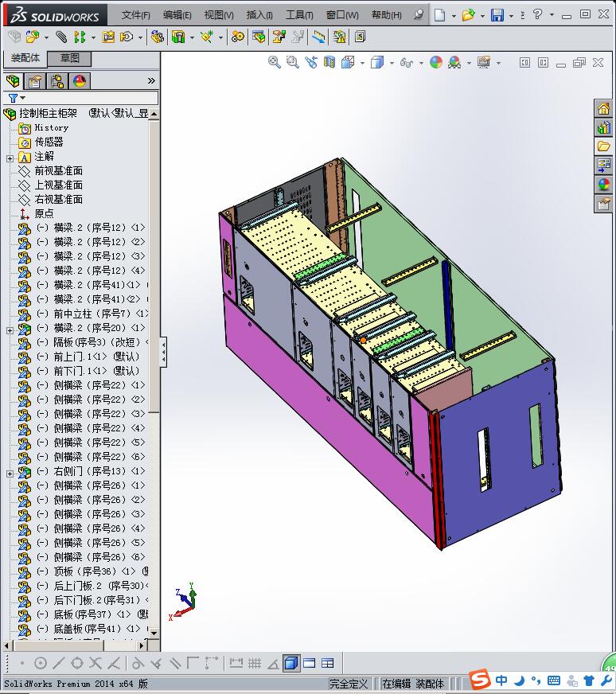Click the edit appearance color ball icon
This screenshot has height=694, width=616.
point(436,62)
